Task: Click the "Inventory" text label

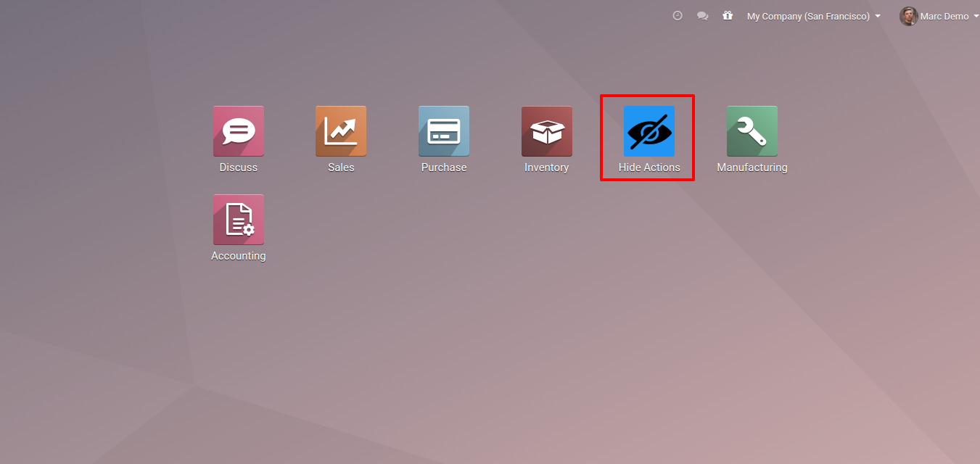Action: (x=547, y=167)
